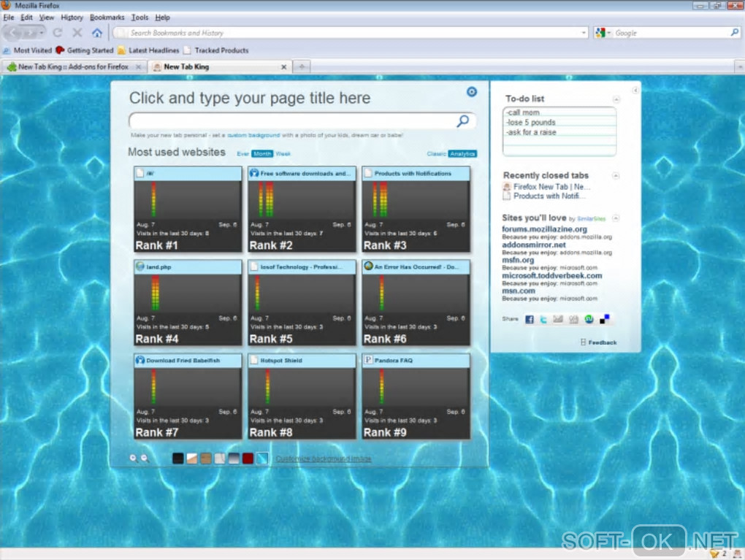Click the magnifier icon in page search box
Image resolution: width=745 pixels, height=560 pixels.
(x=463, y=121)
